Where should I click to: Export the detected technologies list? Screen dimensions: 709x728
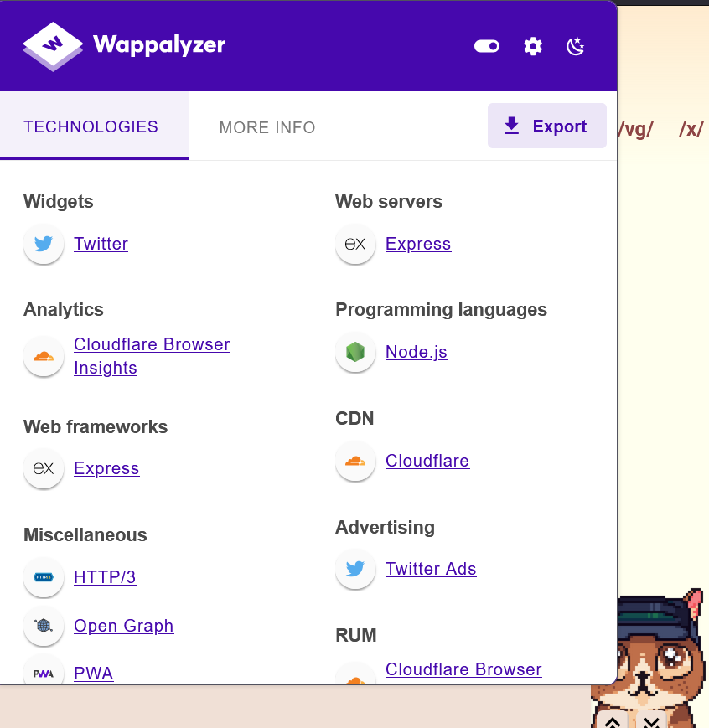tap(547, 126)
